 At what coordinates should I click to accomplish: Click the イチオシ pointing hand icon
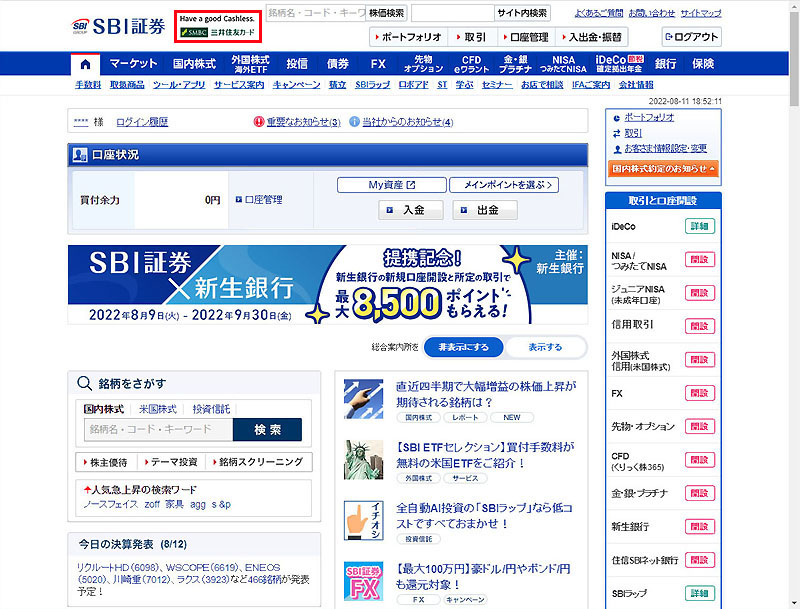364,522
